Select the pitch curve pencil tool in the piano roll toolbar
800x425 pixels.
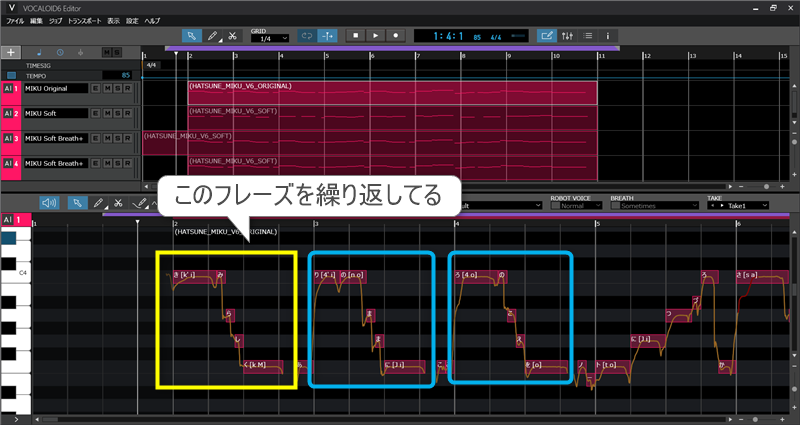point(139,203)
